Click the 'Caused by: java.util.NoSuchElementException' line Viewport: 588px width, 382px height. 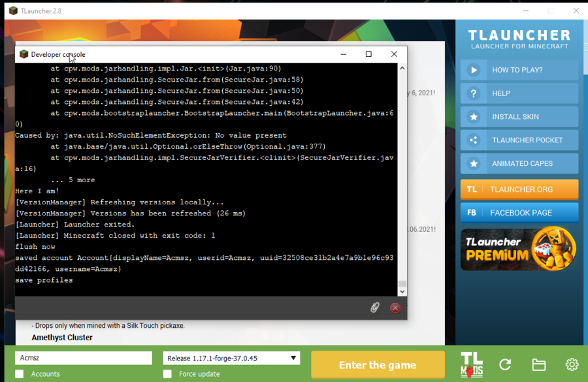point(151,135)
